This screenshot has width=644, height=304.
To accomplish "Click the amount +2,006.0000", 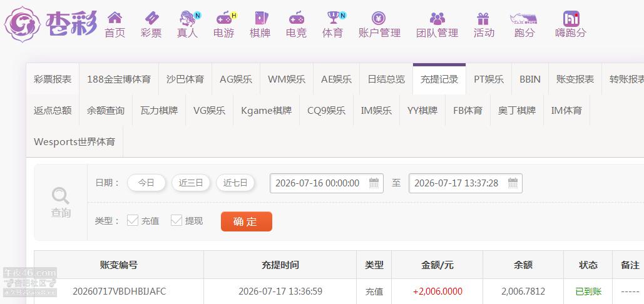I will [437, 291].
